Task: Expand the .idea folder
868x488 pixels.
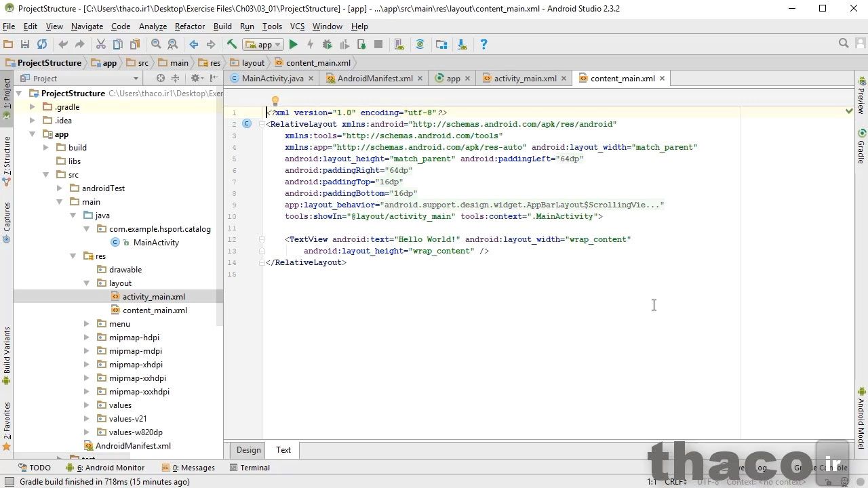Action: pyautogui.click(x=32, y=121)
